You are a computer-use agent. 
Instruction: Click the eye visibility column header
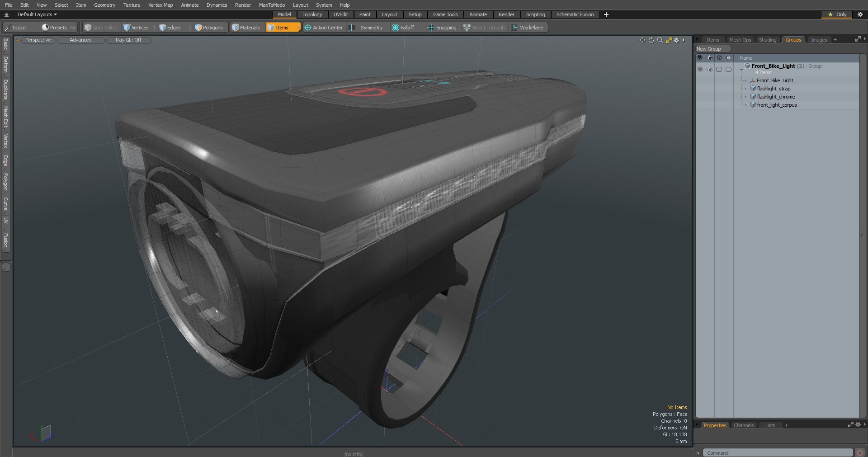pyautogui.click(x=700, y=58)
